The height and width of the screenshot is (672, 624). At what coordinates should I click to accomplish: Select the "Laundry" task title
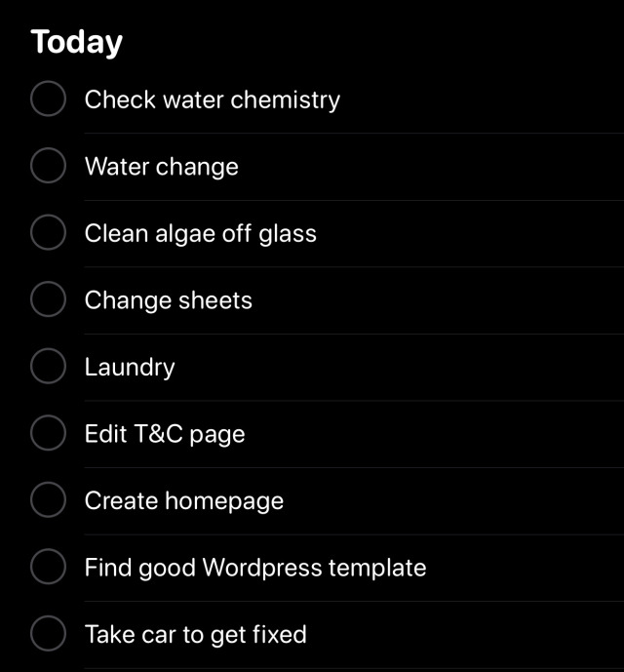tap(130, 368)
